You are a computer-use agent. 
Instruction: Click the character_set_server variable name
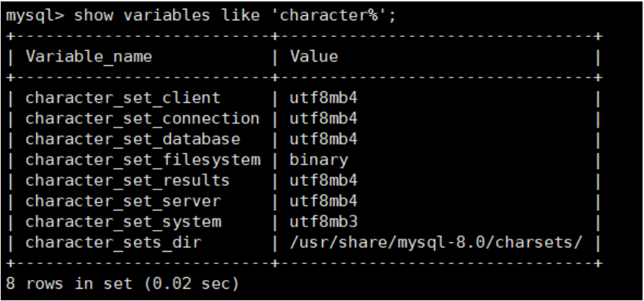[x=123, y=200]
